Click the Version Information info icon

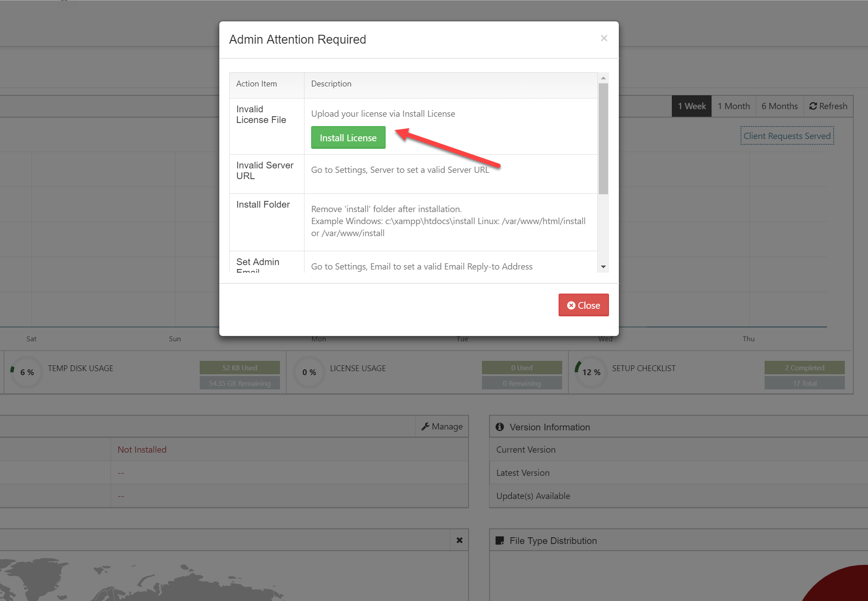pos(500,427)
